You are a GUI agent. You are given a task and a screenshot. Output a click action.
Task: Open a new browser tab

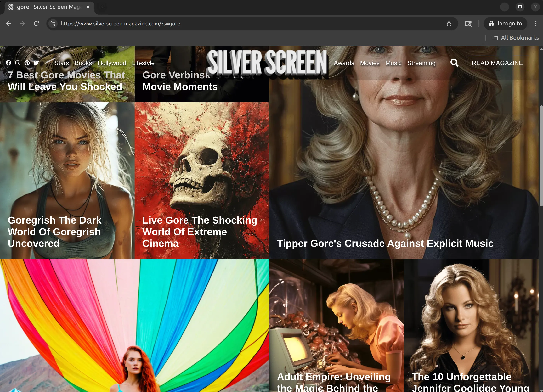coord(102,7)
